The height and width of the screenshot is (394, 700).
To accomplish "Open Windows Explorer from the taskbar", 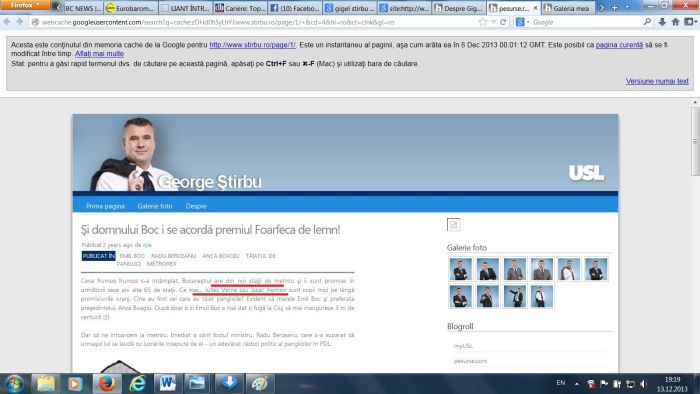I will [45, 384].
